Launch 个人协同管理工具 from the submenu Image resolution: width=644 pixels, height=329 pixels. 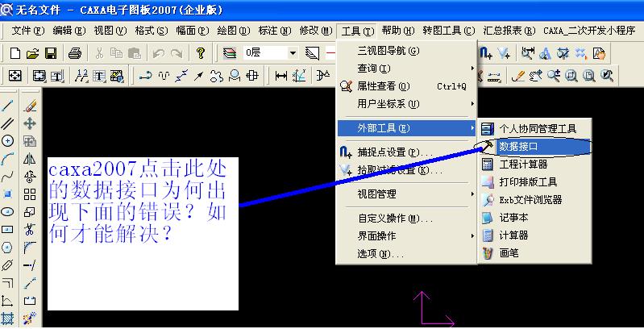[x=534, y=128]
